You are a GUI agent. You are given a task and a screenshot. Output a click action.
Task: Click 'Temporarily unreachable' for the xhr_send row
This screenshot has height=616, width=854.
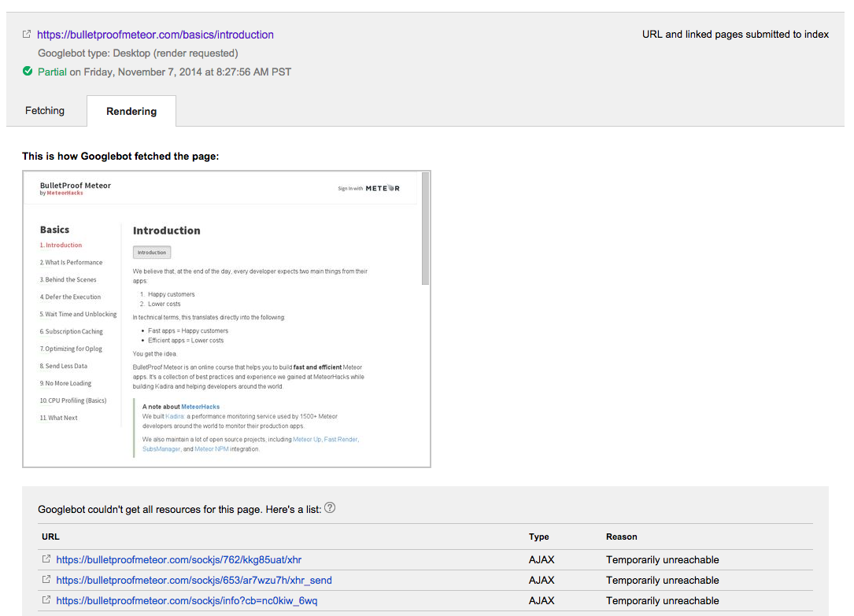point(662,581)
